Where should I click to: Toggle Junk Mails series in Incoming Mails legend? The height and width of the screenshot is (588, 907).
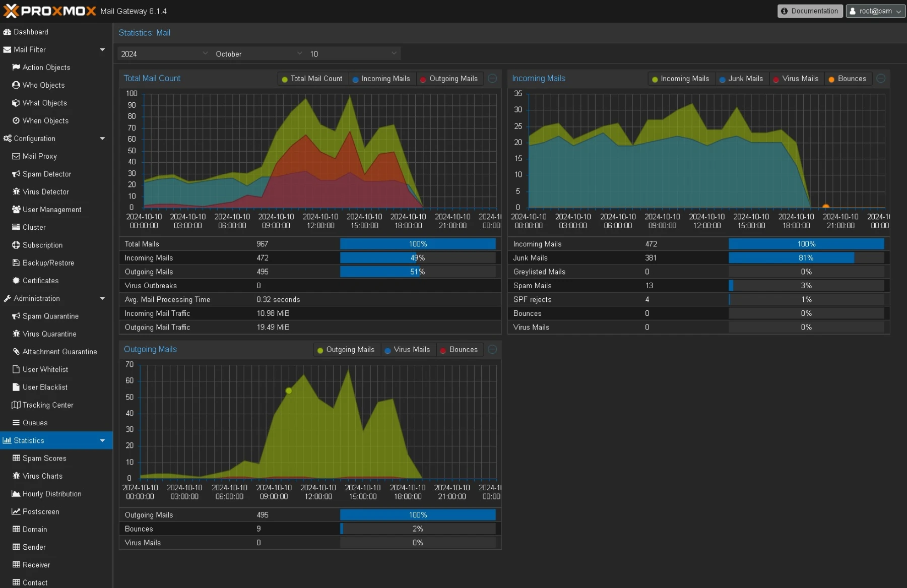741,79
